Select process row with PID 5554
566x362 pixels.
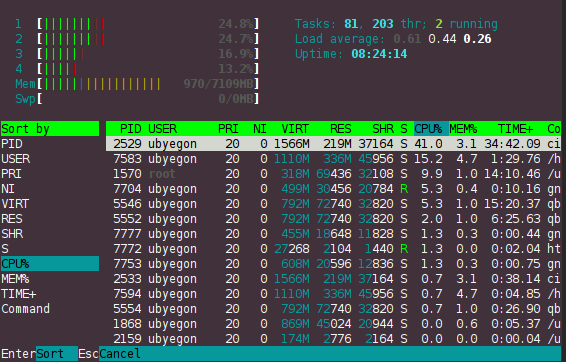tap(333, 309)
